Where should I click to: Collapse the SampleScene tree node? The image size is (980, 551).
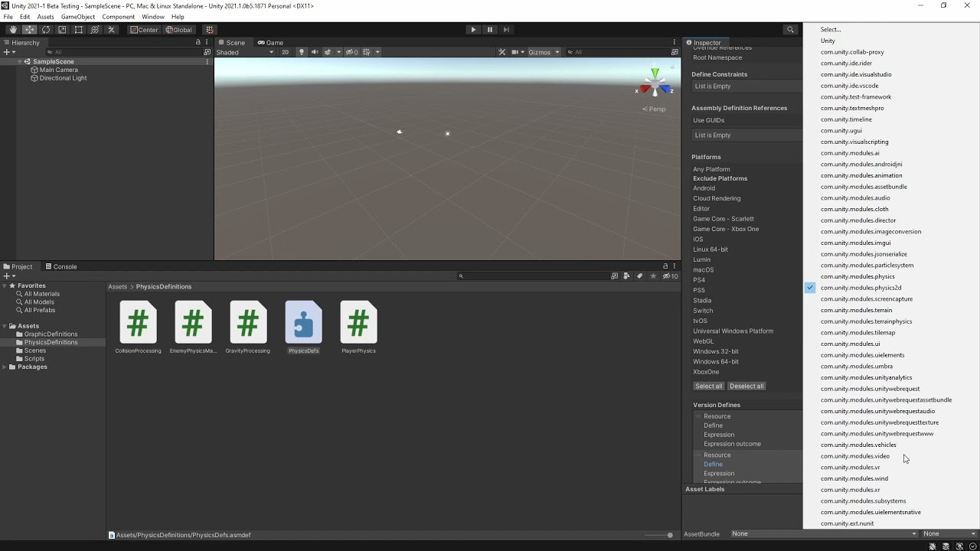(20, 61)
